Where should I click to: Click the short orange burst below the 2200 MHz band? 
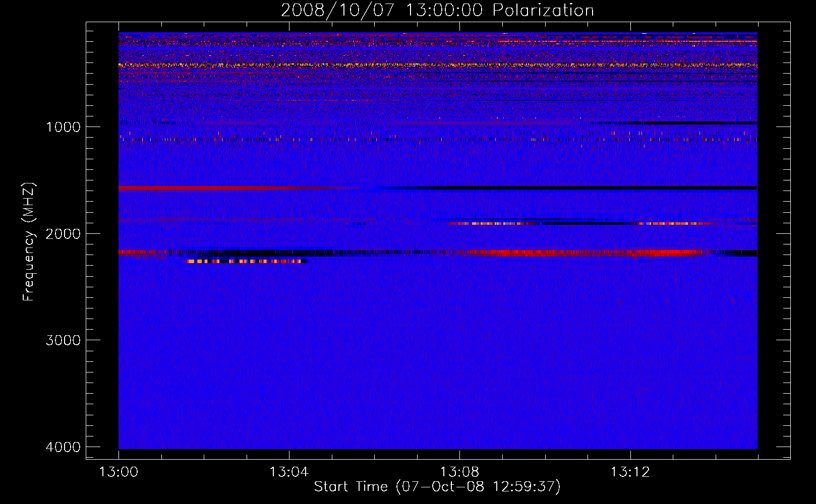pyautogui.click(x=247, y=261)
